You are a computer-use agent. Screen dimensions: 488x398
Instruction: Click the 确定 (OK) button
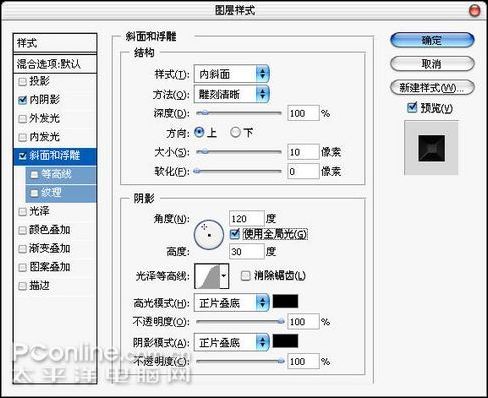coord(432,40)
